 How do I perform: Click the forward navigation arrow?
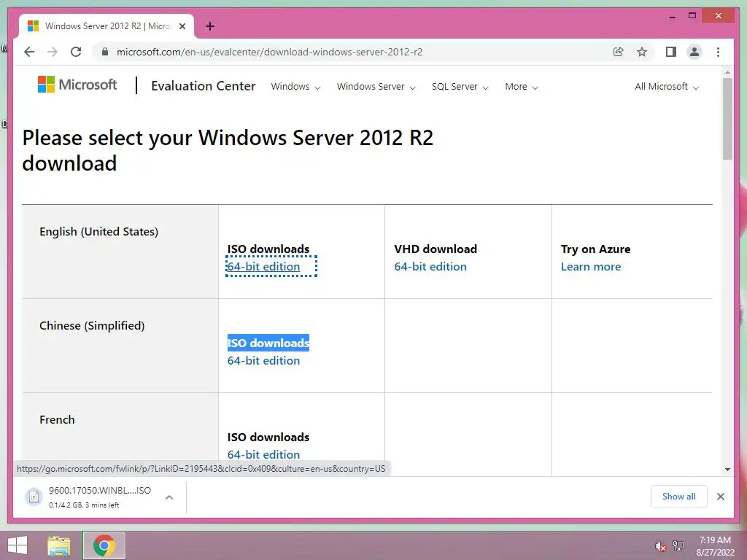[x=53, y=52]
